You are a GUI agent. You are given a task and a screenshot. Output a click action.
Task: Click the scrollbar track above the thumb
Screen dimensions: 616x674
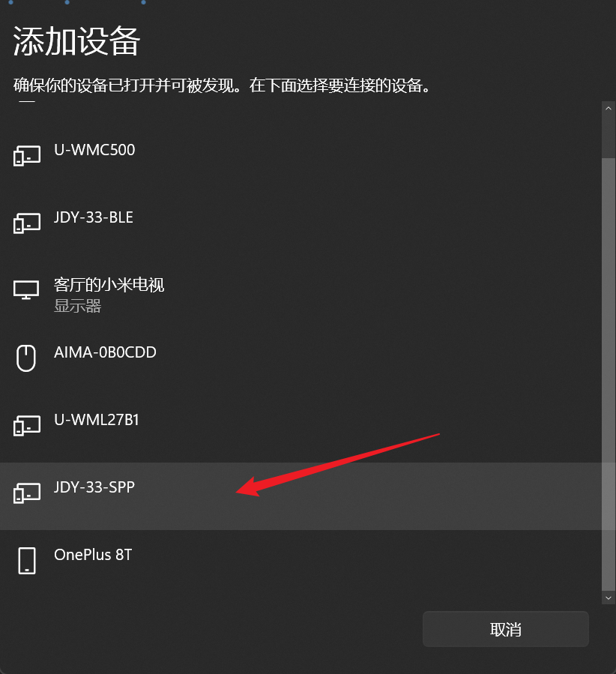pos(609,136)
